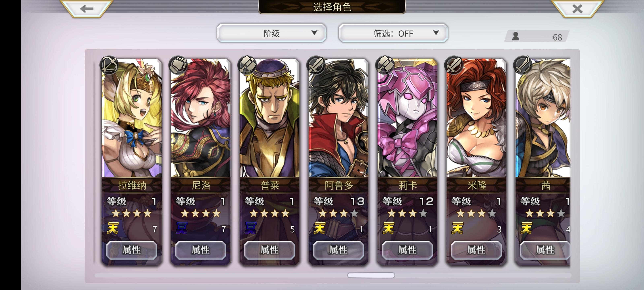This screenshot has height=290, width=644.
Task: Open 属性 for 拉维纳
Action: tap(132, 250)
